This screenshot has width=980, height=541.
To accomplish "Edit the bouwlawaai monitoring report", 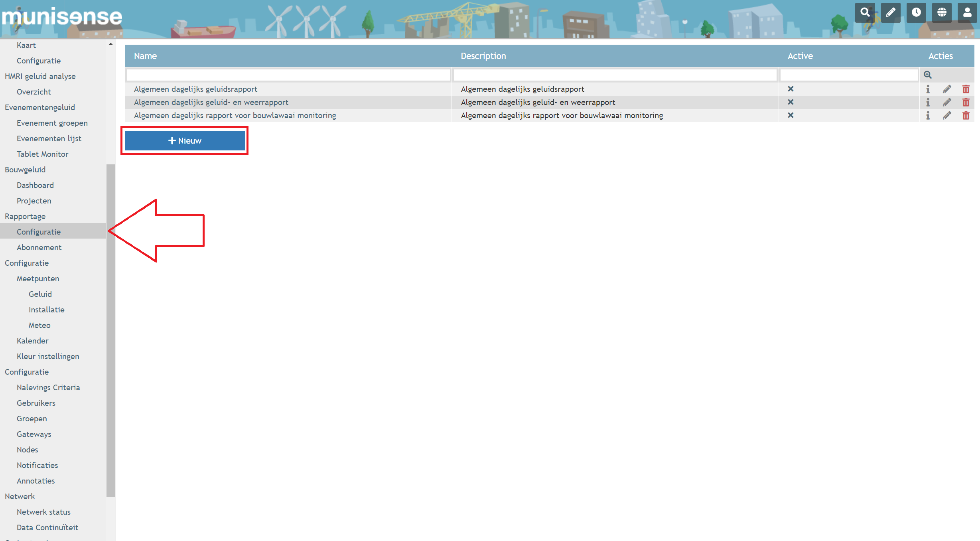I will click(947, 115).
